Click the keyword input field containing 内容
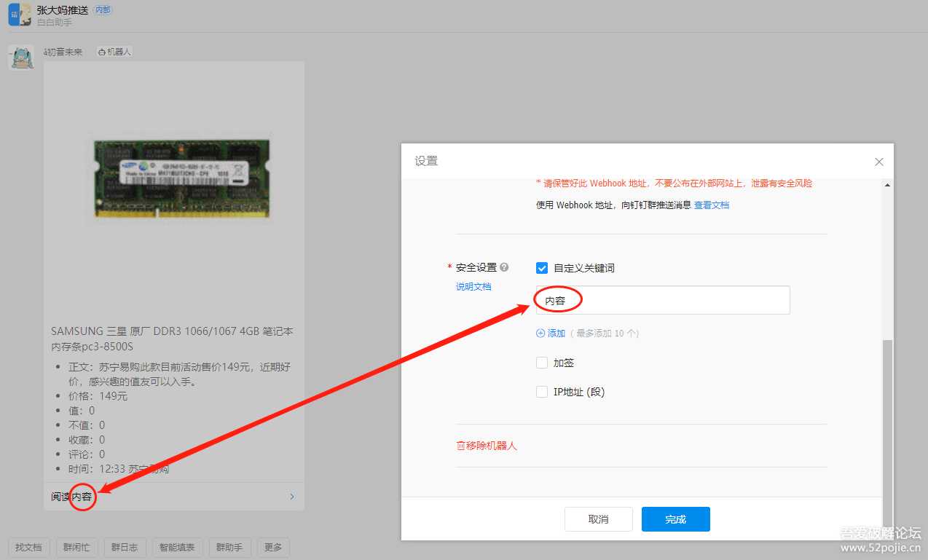928x560 pixels. click(663, 300)
